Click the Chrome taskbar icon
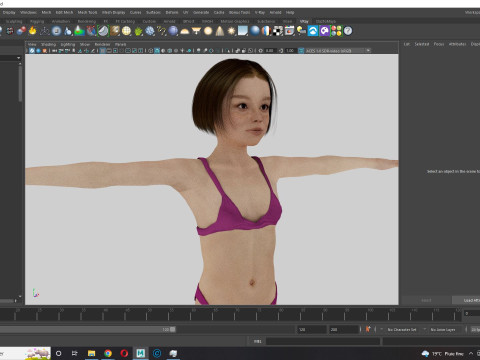 [x=108, y=353]
